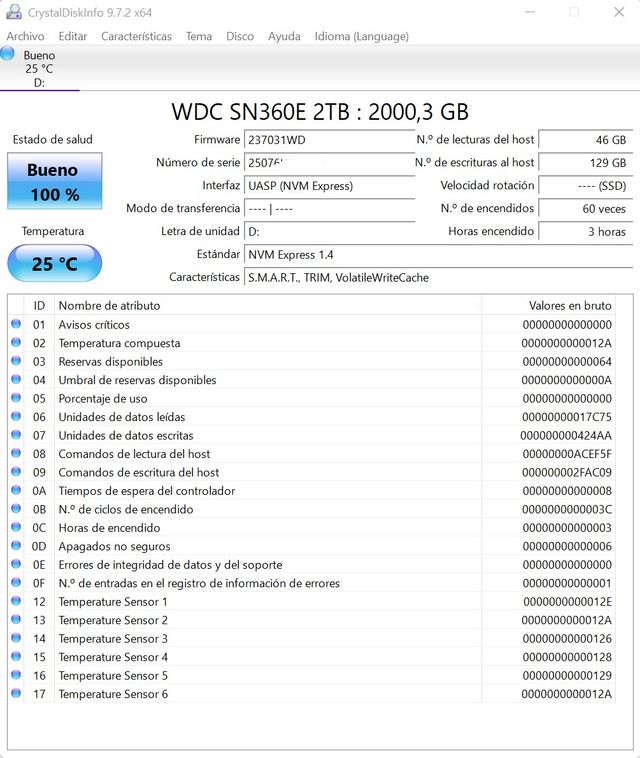Open the Archivo menu
This screenshot has height=758, width=640.
(x=25, y=36)
